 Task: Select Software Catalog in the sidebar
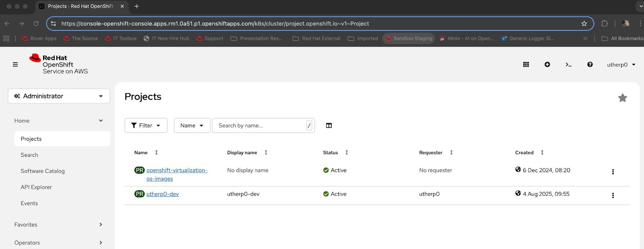(x=43, y=171)
